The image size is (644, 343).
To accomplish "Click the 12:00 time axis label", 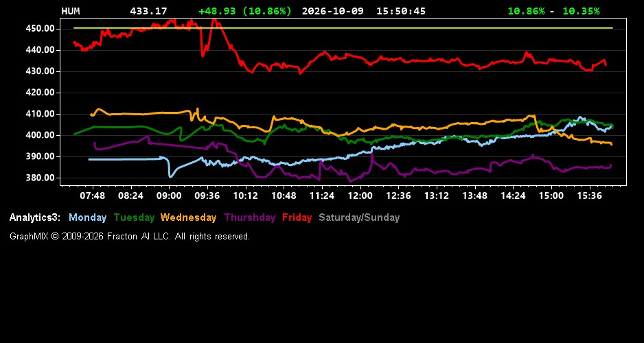I will coord(360,196).
